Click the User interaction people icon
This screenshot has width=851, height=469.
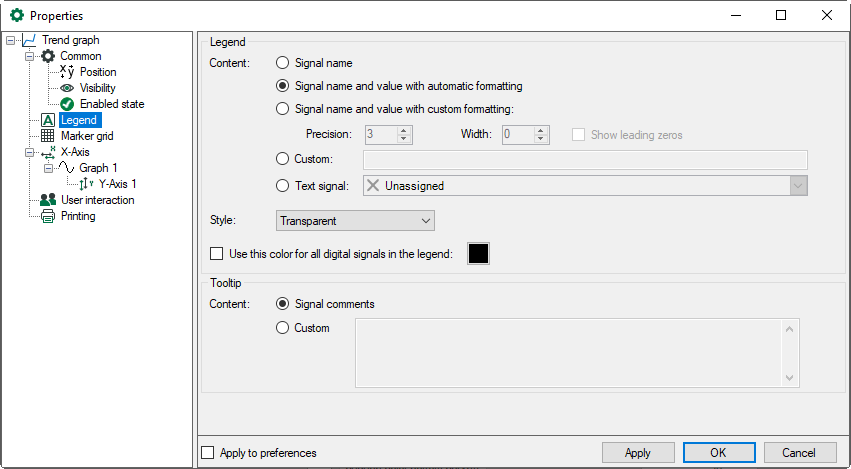click(x=48, y=200)
